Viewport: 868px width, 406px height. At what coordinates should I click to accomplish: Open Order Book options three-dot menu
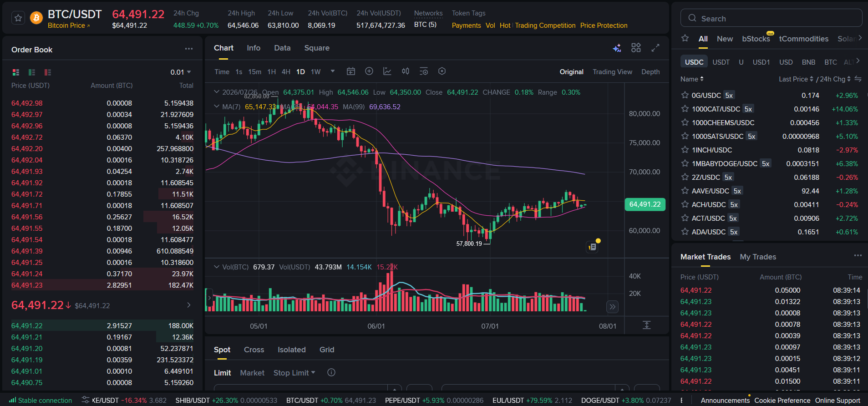(189, 49)
